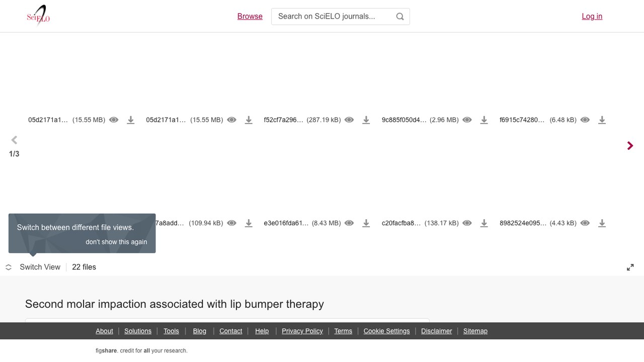The width and height of the screenshot is (644, 362).
Task: Open the Switch View selector
Action: 33,267
